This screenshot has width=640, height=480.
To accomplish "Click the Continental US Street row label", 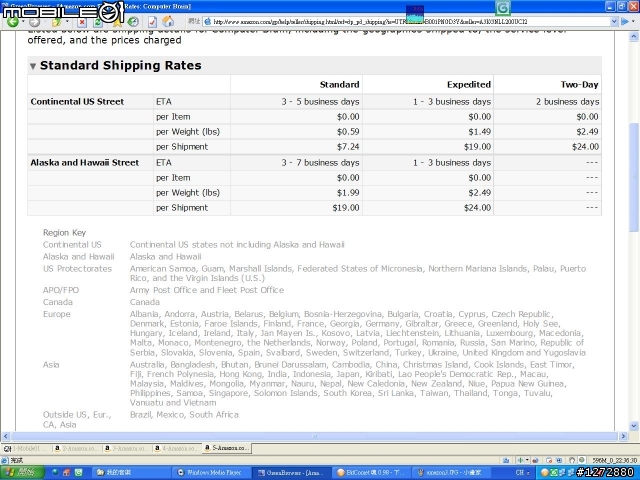I will [x=77, y=102].
